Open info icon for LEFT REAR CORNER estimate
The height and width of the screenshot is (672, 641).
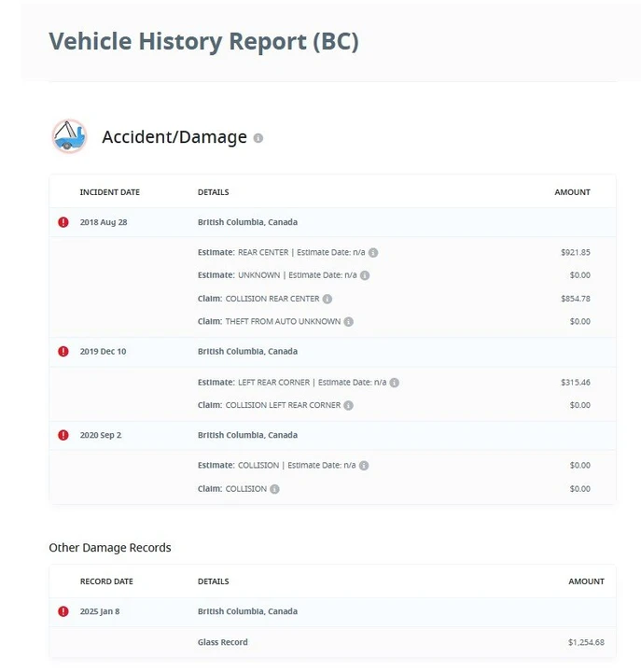(x=395, y=383)
